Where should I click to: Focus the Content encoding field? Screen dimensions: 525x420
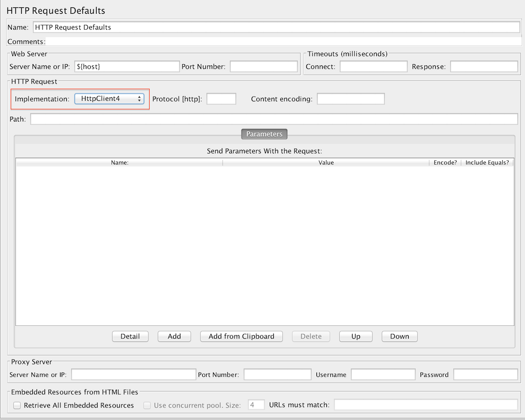click(x=350, y=99)
